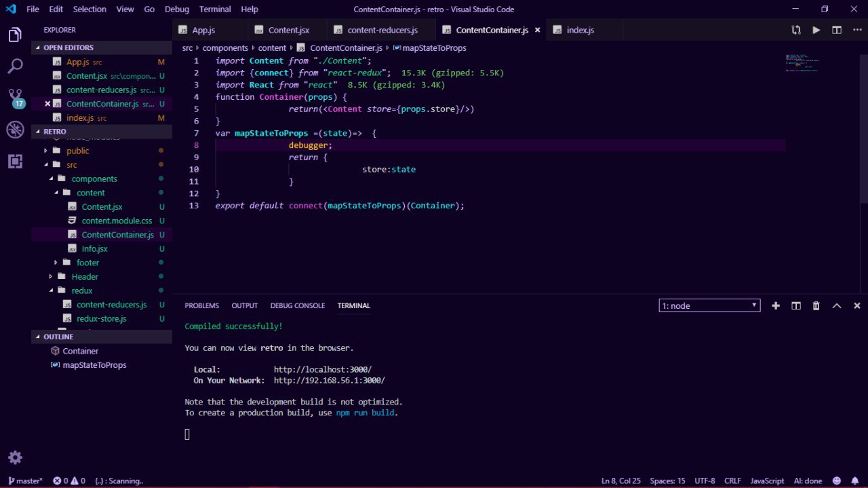The image size is (868, 488).
Task: Switch to the content-reducers.js tab
Action: point(382,30)
